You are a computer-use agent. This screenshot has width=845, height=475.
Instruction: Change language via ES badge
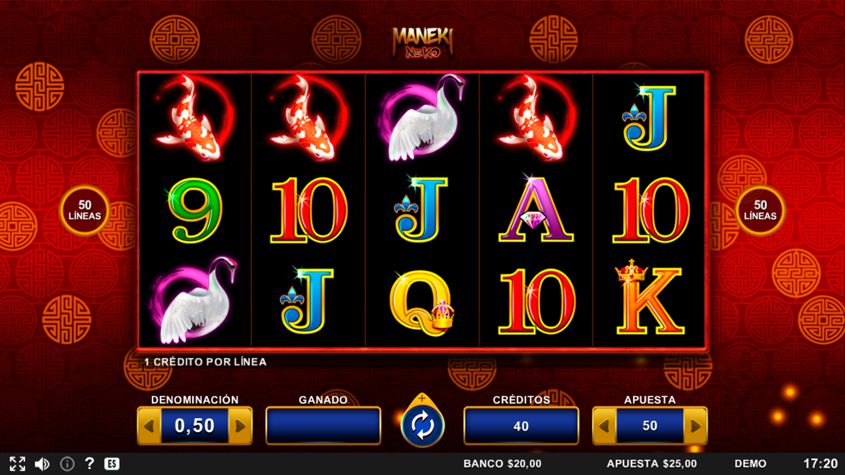(112, 464)
